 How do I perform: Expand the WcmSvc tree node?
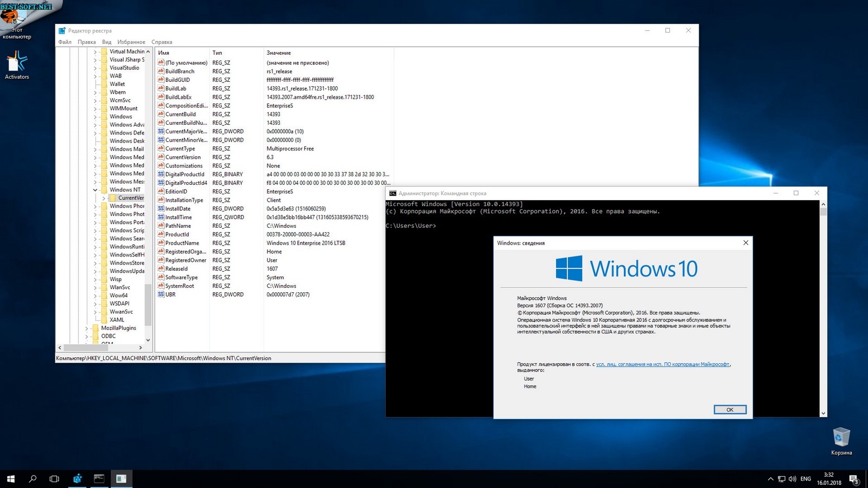click(95, 100)
